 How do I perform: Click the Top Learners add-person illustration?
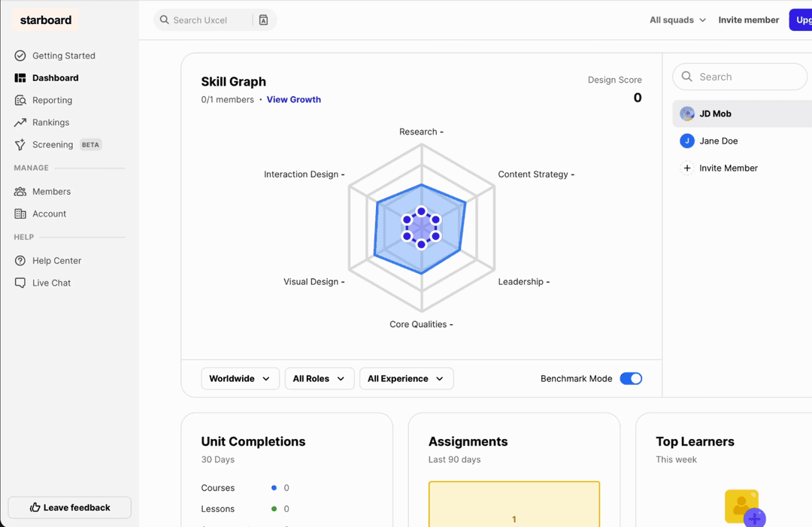point(744,507)
